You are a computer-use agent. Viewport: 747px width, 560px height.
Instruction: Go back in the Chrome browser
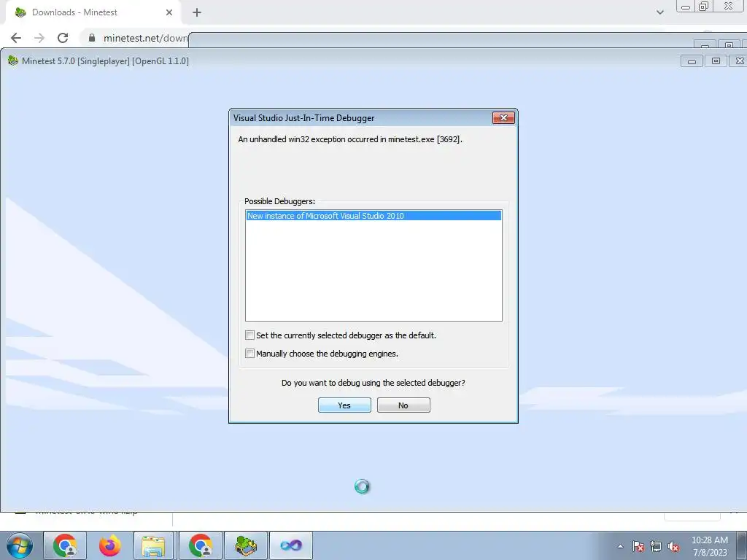[x=16, y=38]
